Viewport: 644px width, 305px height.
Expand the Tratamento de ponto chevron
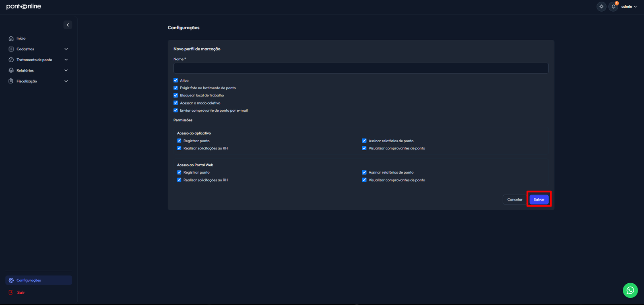[66, 60]
